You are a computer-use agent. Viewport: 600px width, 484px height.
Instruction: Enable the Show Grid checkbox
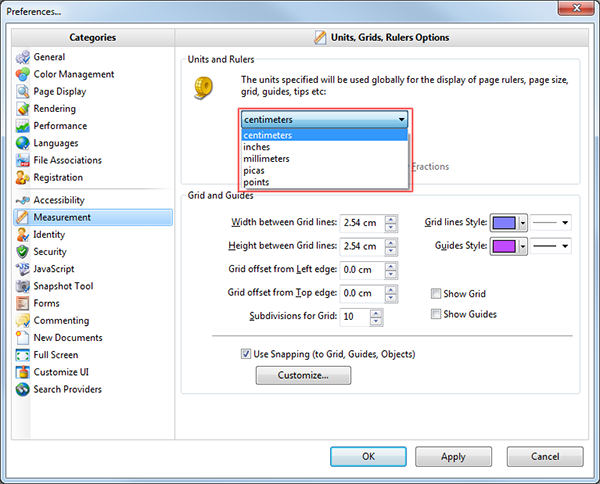tap(436, 294)
